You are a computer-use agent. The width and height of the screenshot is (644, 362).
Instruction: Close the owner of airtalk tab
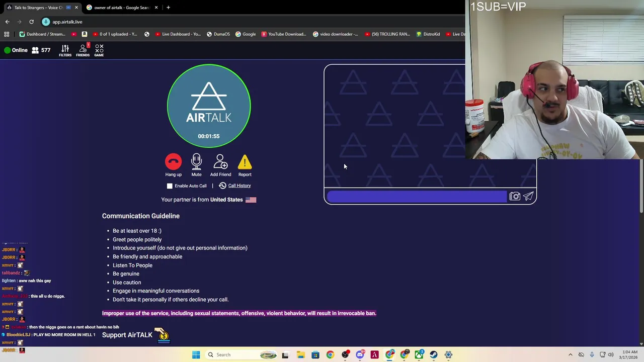(156, 8)
